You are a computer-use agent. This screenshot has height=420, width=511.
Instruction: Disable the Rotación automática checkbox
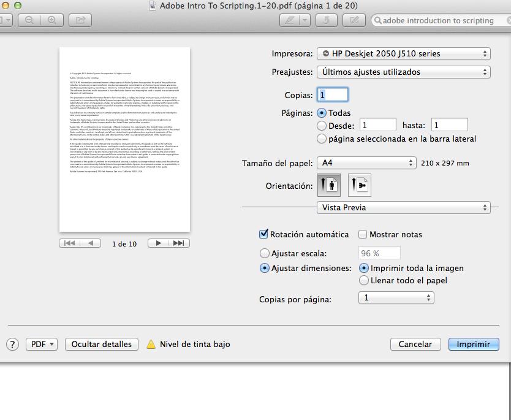click(264, 234)
